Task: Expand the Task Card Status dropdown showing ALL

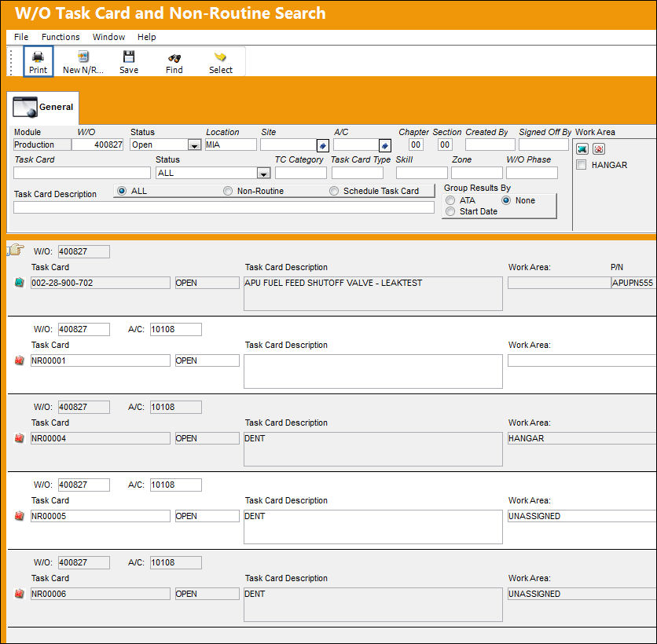Action: click(x=263, y=174)
